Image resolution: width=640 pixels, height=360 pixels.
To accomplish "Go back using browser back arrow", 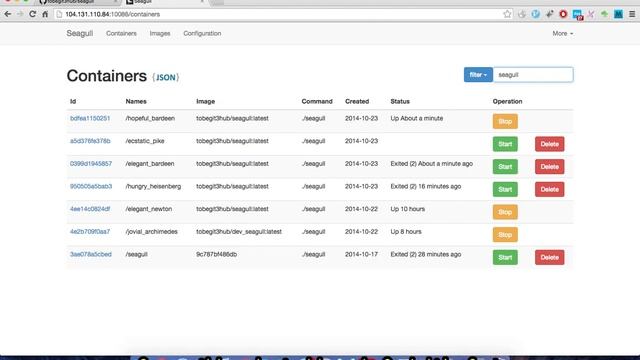I will point(7,14).
